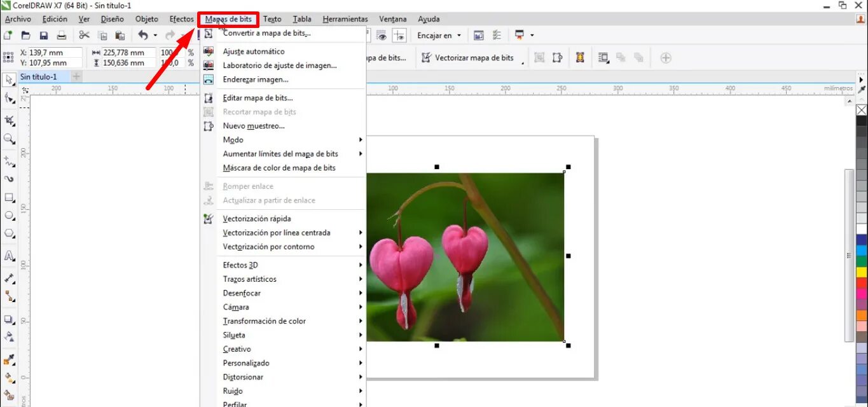This screenshot has height=407, width=868.
Task: Expand Aumentar límites del mapa de bits submenu
Action: [361, 154]
